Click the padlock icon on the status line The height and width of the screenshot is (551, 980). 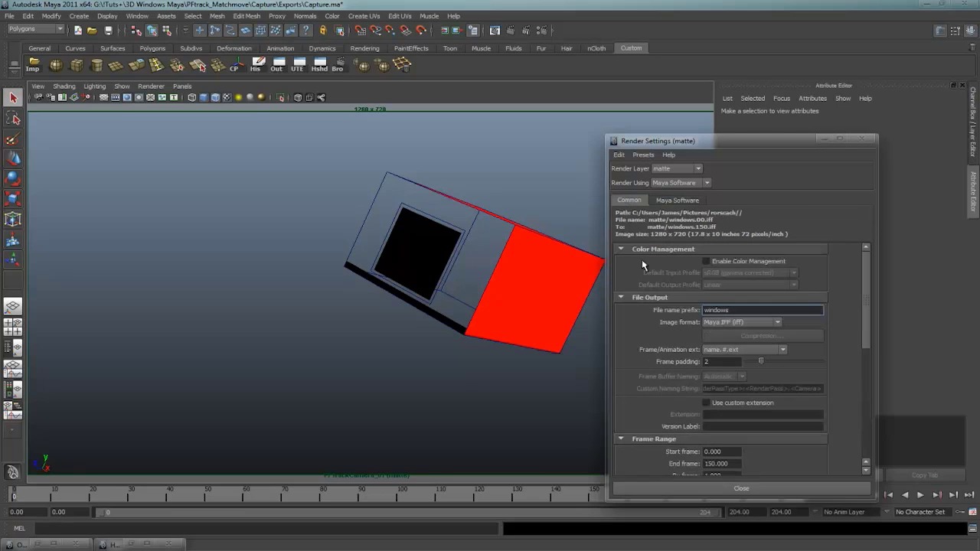click(x=323, y=31)
